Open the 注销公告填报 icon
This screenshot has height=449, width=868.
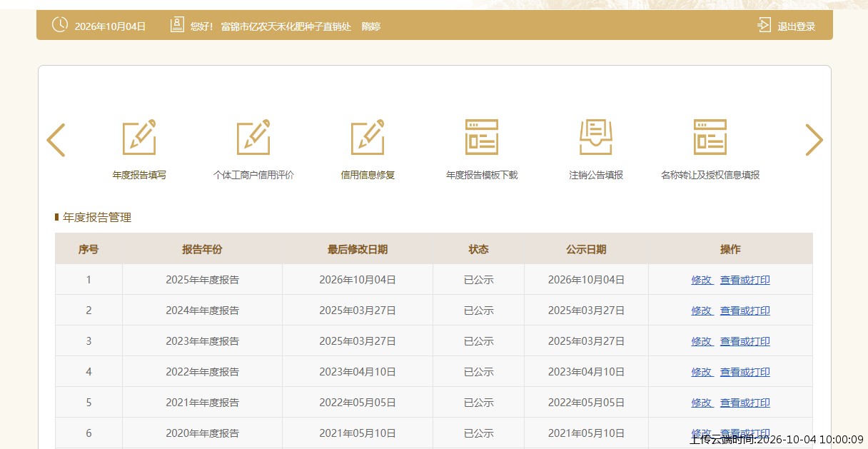click(x=596, y=137)
